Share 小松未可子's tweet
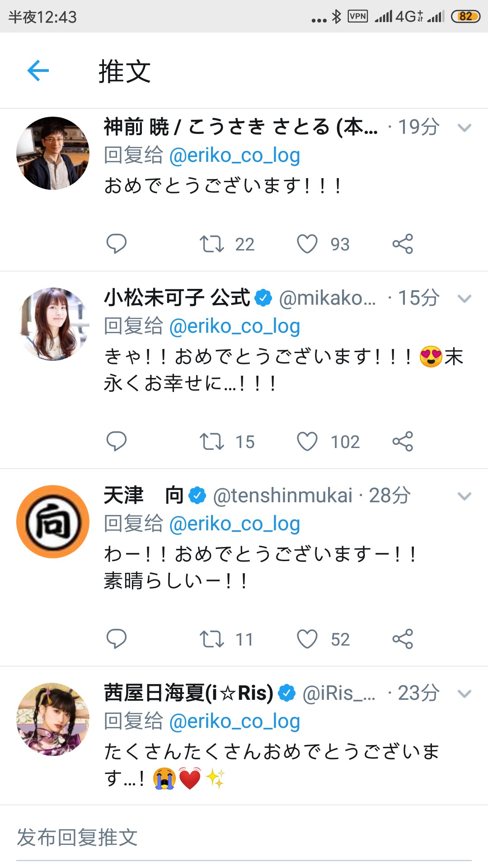Viewport: 488px width, 868px height. click(403, 441)
